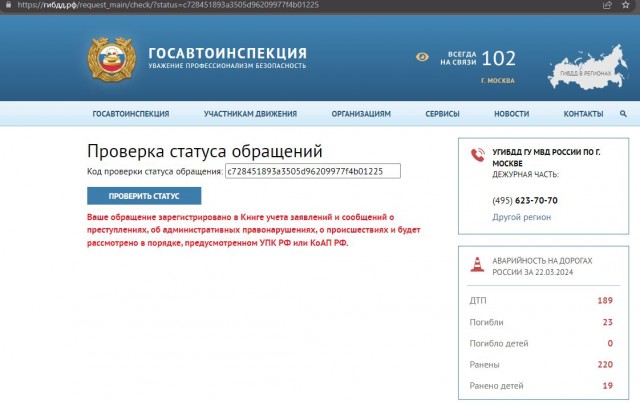
Task: Click the phone number (495) 623-70-70
Action: (x=524, y=200)
